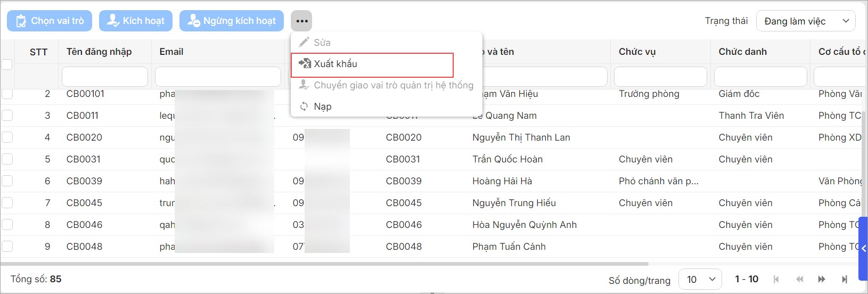Image resolution: width=868 pixels, height=294 pixels.
Task: Tick the select-all header checkbox
Action: pos(7,64)
